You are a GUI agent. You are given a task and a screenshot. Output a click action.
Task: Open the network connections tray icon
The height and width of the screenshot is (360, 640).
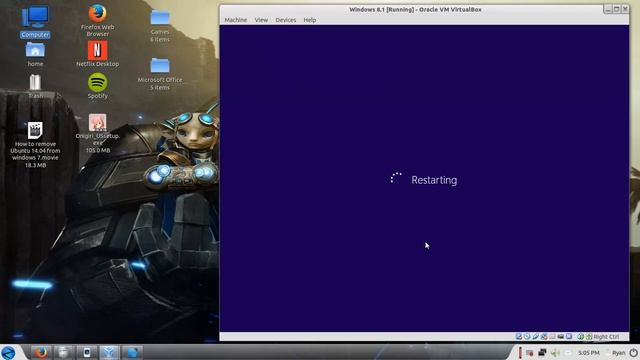(x=542, y=353)
